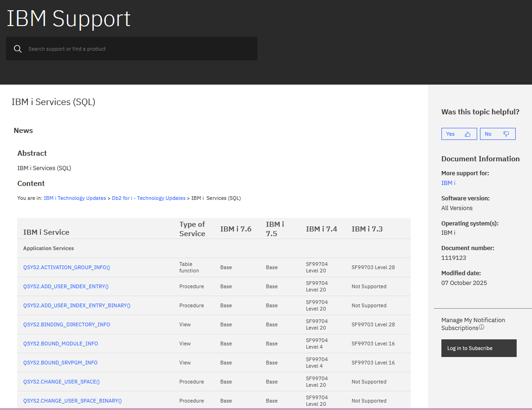
Task: Click Document Information heading
Action: [480, 159]
